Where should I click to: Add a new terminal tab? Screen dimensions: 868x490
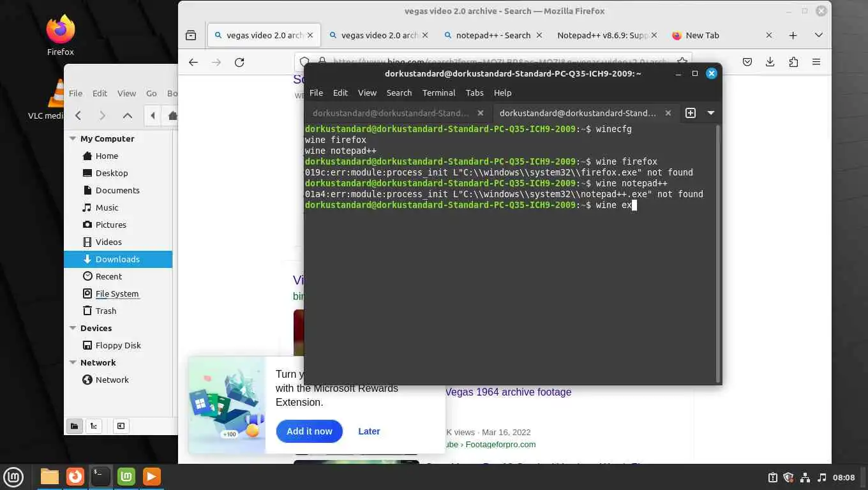click(691, 113)
